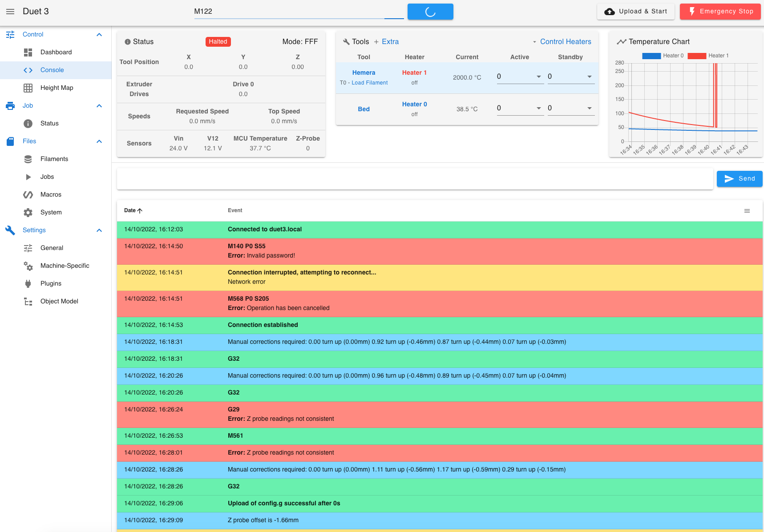Click the 'M568 P0 S205' error event
This screenshot has width=764, height=532.
(440, 304)
